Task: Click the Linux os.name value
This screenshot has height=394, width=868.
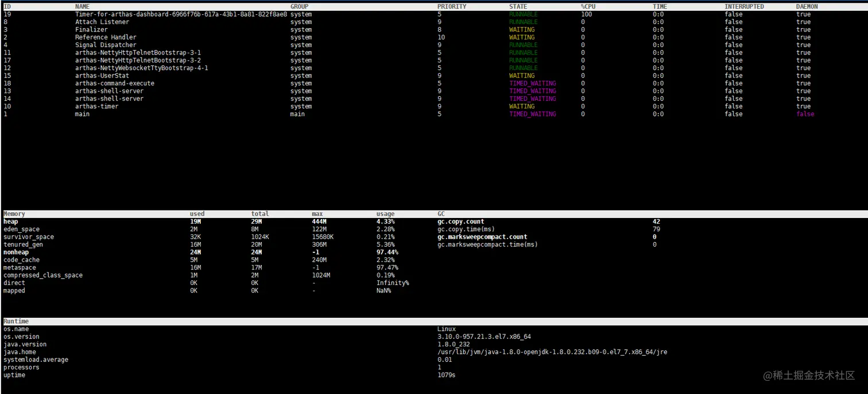Action: pos(446,329)
